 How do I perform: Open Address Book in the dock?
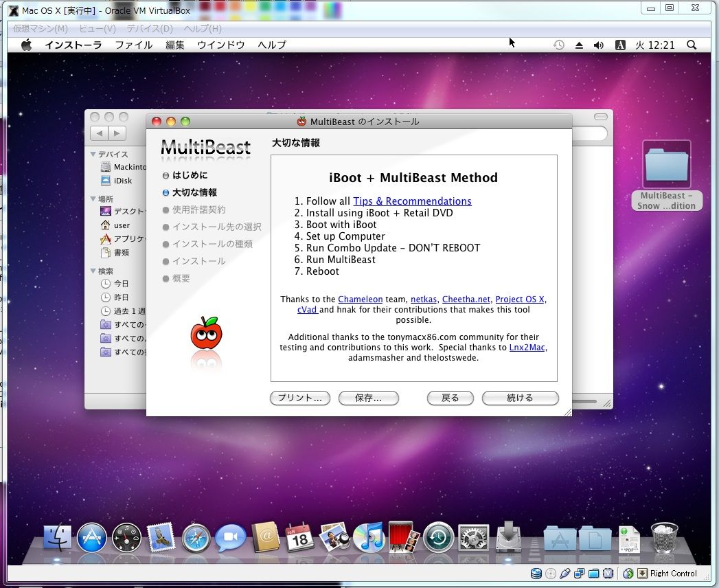coord(266,537)
